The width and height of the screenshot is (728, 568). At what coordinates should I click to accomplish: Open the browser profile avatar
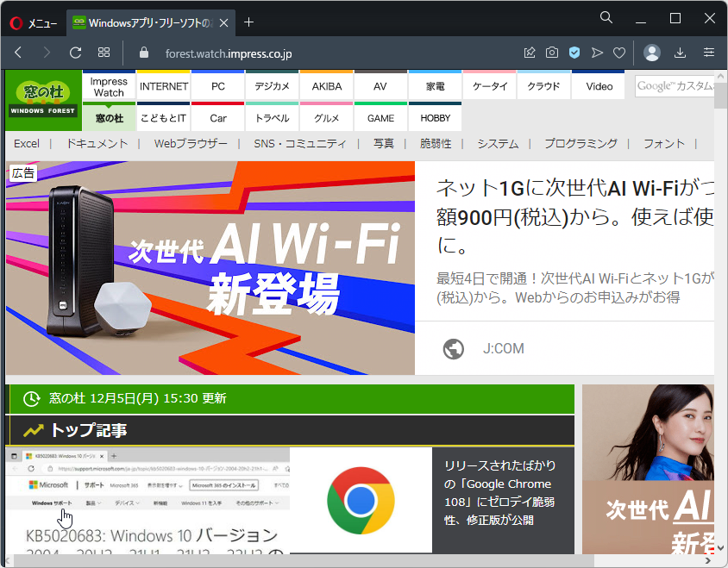(651, 52)
